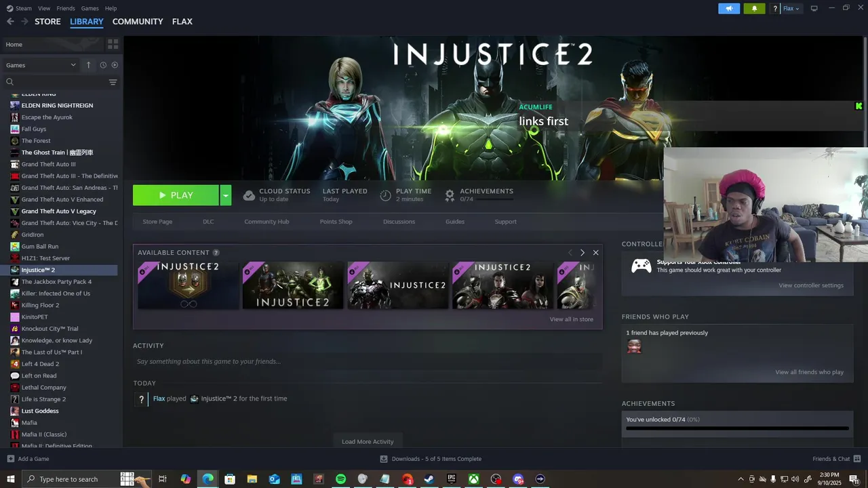
Task: Click the activity post text field
Action: click(x=367, y=361)
